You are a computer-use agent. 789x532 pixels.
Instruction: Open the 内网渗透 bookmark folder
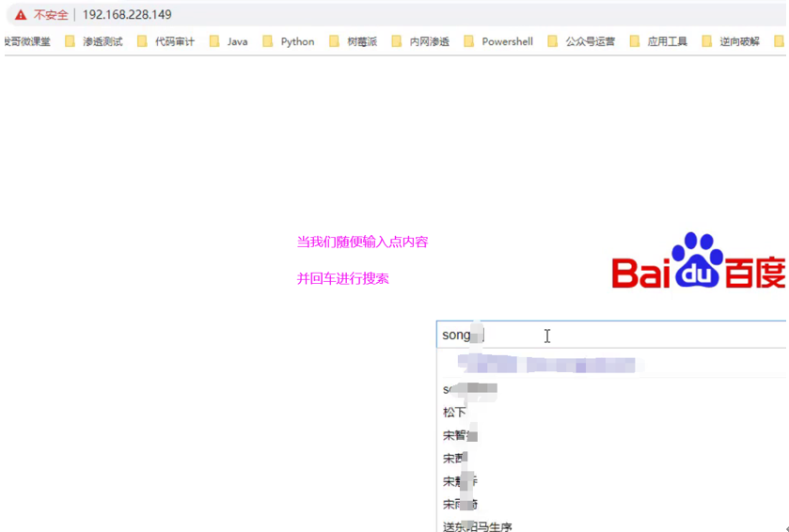(x=420, y=41)
